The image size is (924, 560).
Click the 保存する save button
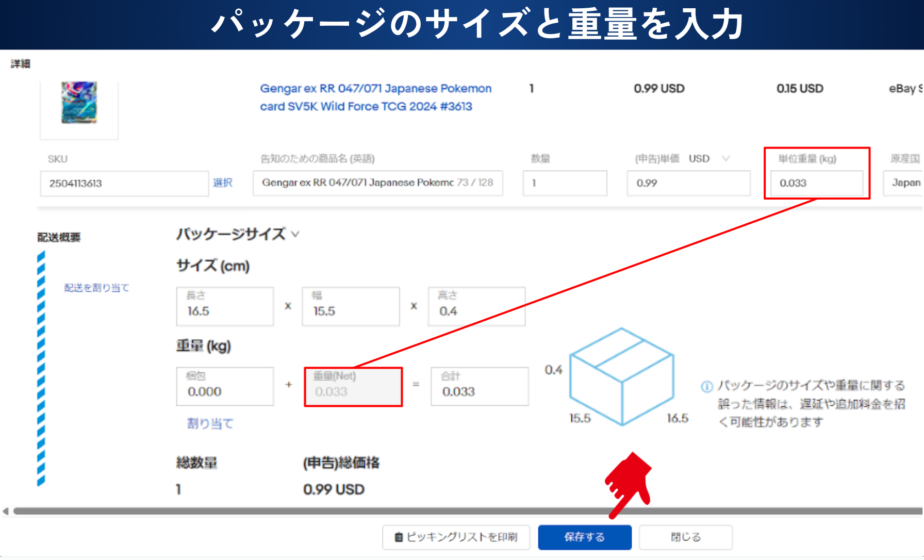tap(584, 537)
